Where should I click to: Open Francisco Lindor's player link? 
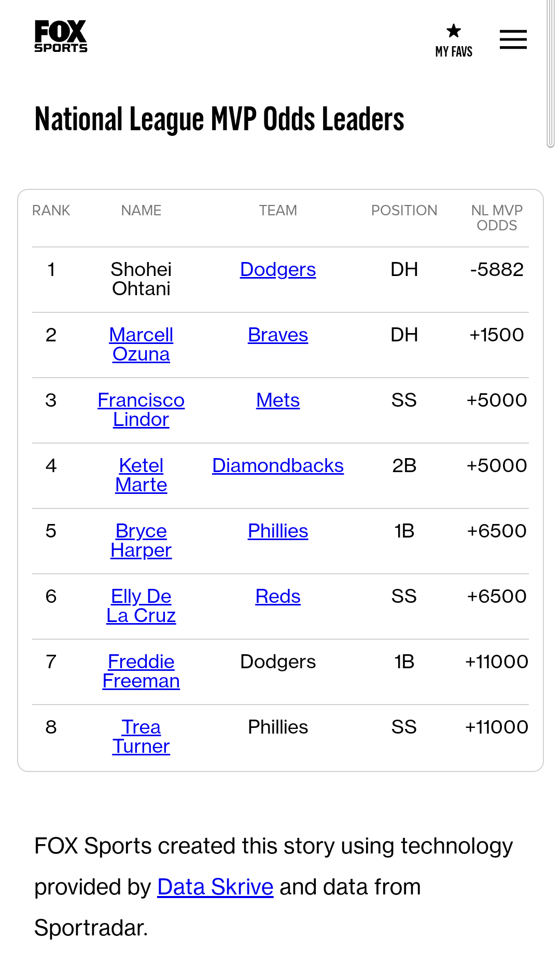(141, 410)
